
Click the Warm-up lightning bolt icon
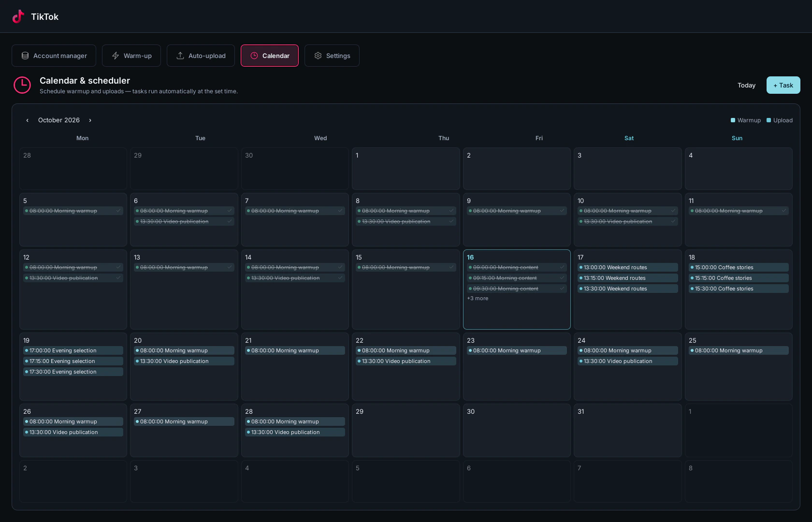116,56
